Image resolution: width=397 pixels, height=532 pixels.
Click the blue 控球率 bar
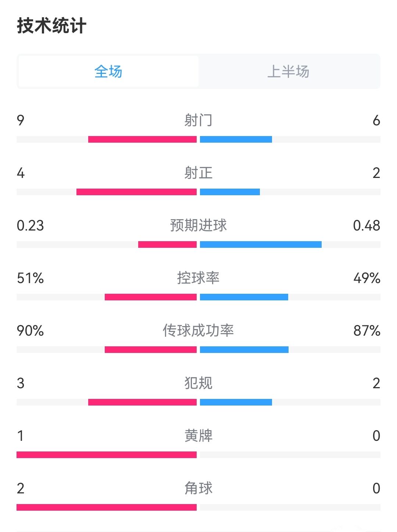click(x=244, y=297)
